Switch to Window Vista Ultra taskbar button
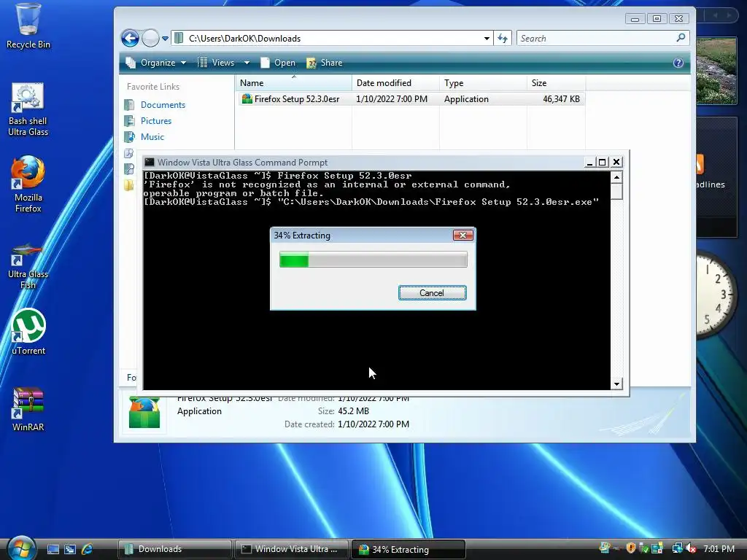 [x=292, y=549]
